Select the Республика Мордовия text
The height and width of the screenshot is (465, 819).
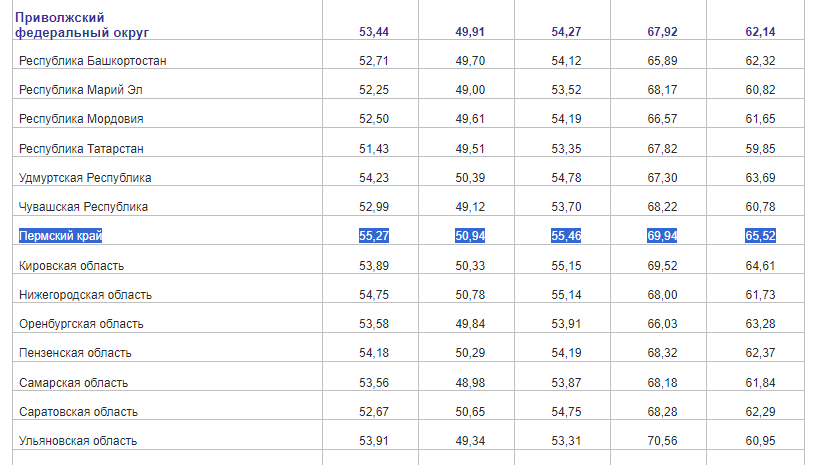click(x=81, y=119)
